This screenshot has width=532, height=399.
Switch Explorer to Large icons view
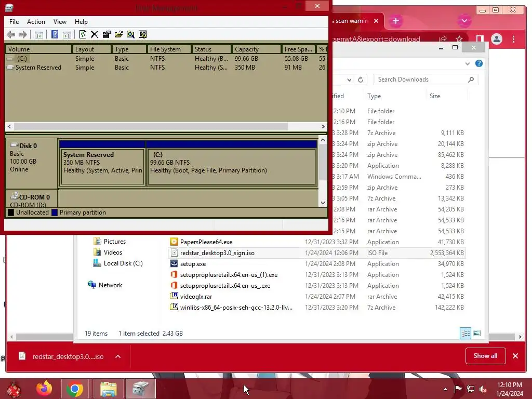pyautogui.click(x=477, y=333)
